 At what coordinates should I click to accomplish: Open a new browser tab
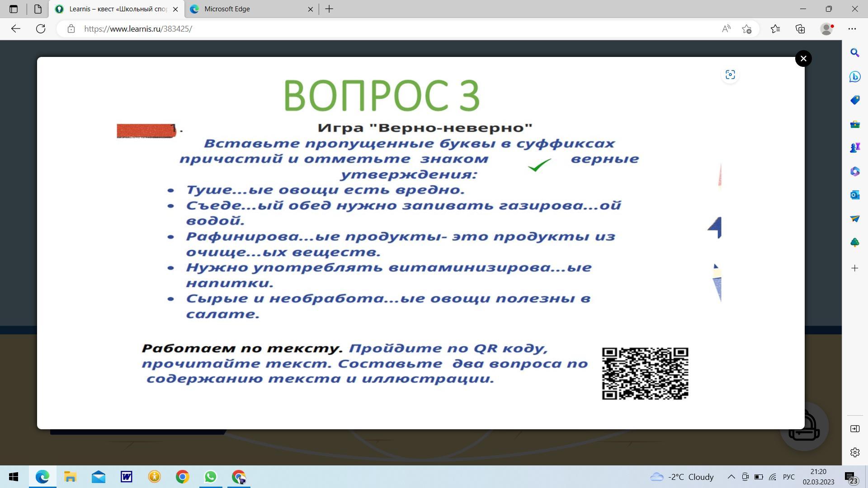click(x=329, y=9)
